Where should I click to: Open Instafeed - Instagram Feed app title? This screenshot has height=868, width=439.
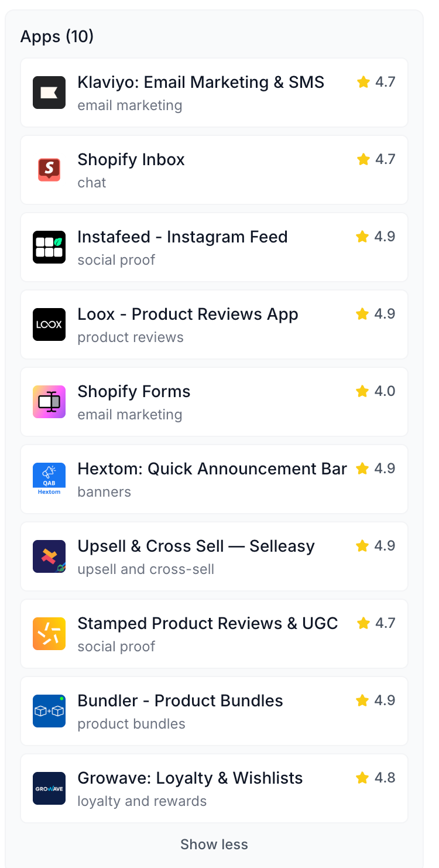183,237
